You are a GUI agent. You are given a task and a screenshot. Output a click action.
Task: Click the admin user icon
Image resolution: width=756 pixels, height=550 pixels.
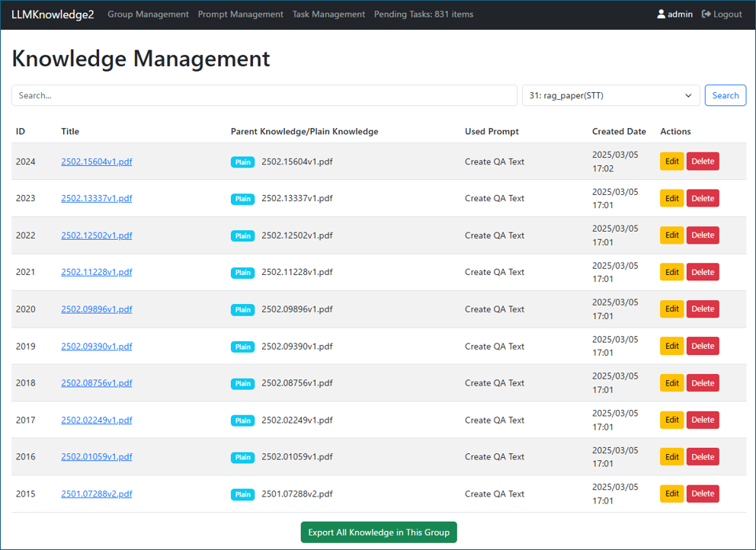pyautogui.click(x=661, y=14)
